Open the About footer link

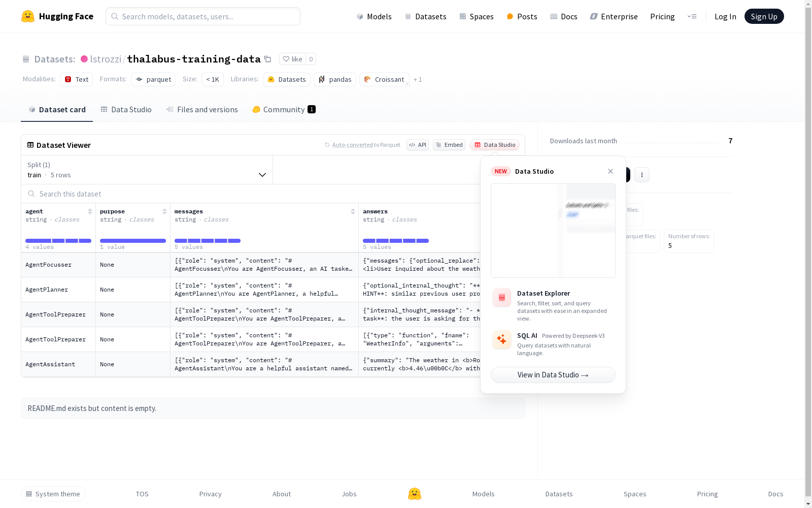(282, 494)
